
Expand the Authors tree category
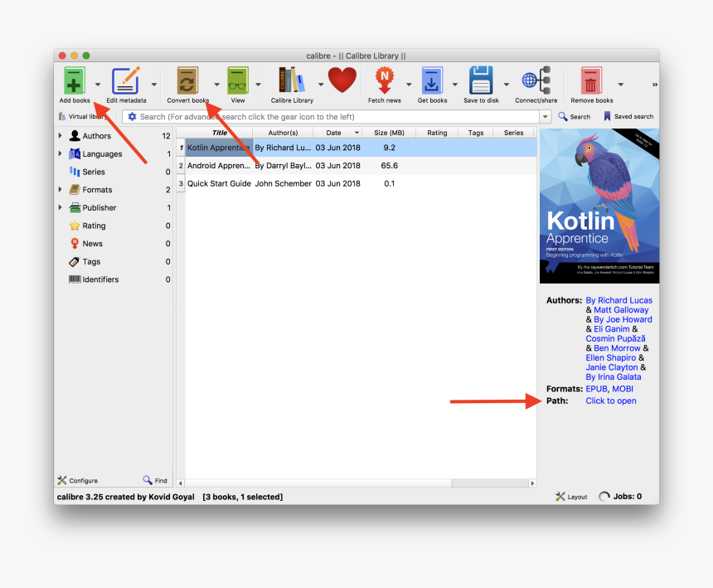[60, 136]
